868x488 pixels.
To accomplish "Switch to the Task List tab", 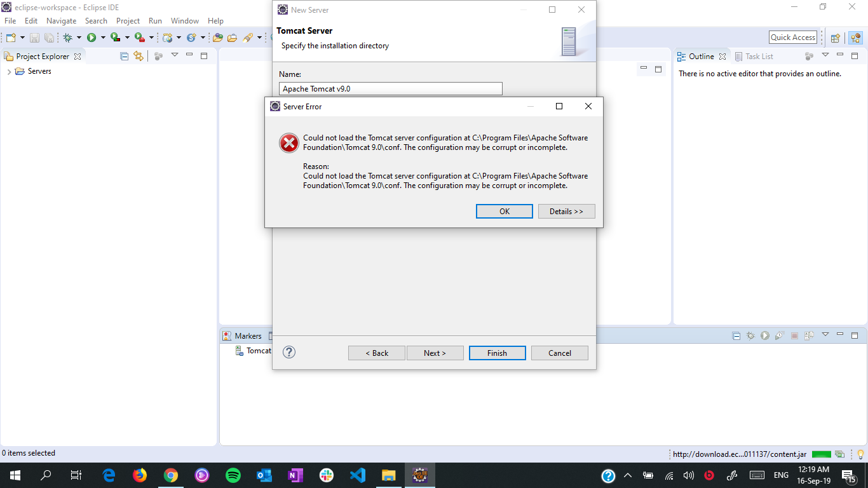I will [x=754, y=56].
